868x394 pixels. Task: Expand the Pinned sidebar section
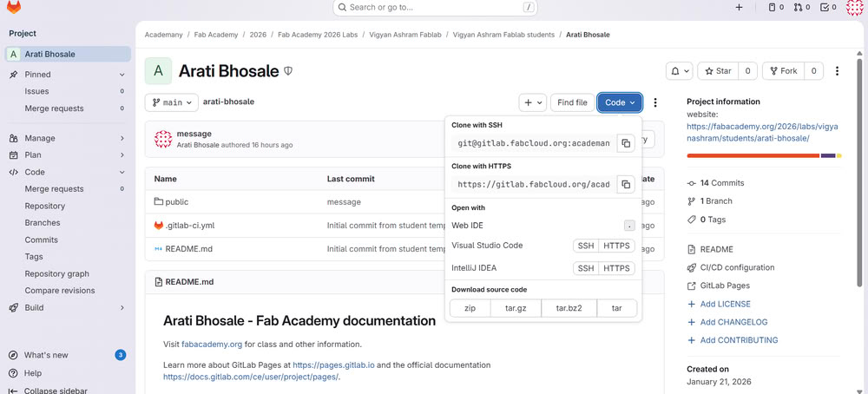tap(122, 75)
